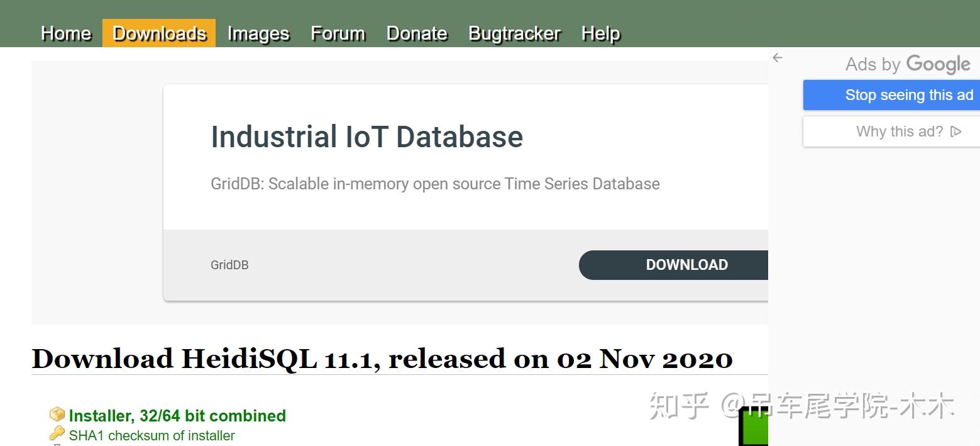980x446 pixels.
Task: Click the Google logo in the ad panel
Action: 939,64
